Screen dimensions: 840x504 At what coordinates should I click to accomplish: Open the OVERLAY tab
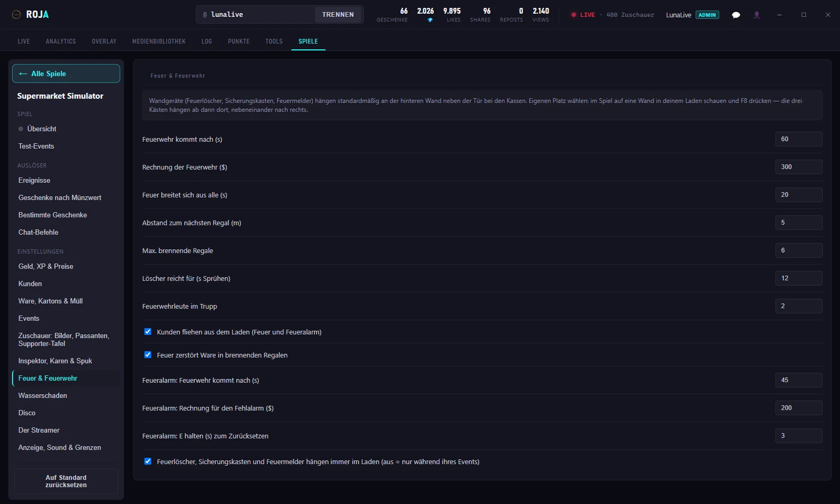point(104,41)
